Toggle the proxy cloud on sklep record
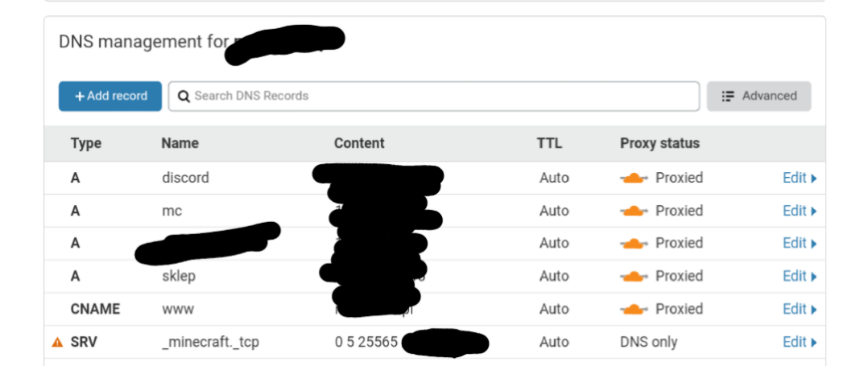Image resolution: width=868 pixels, height=366 pixels. 634,276
